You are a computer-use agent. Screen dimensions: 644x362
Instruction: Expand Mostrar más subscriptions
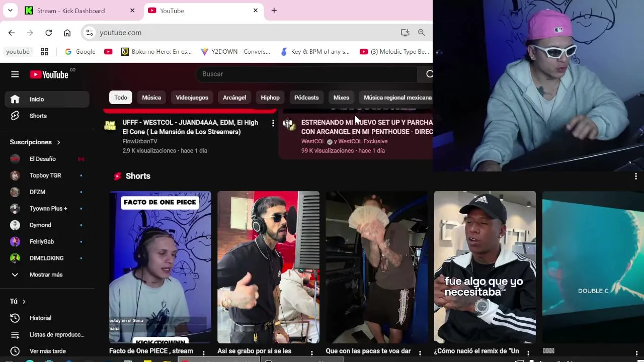click(47, 275)
